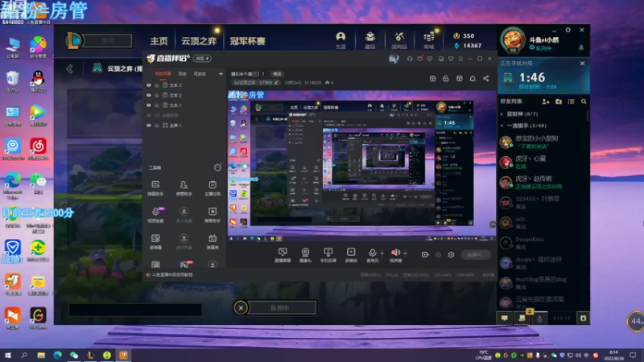Toggle visibility of 全屏 1 layer

[x=149, y=125]
